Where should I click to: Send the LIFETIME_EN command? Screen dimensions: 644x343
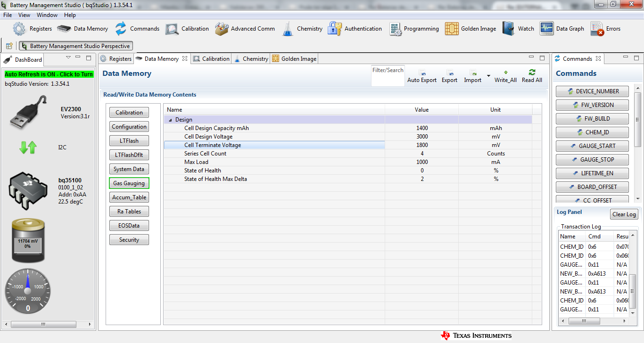(x=593, y=173)
